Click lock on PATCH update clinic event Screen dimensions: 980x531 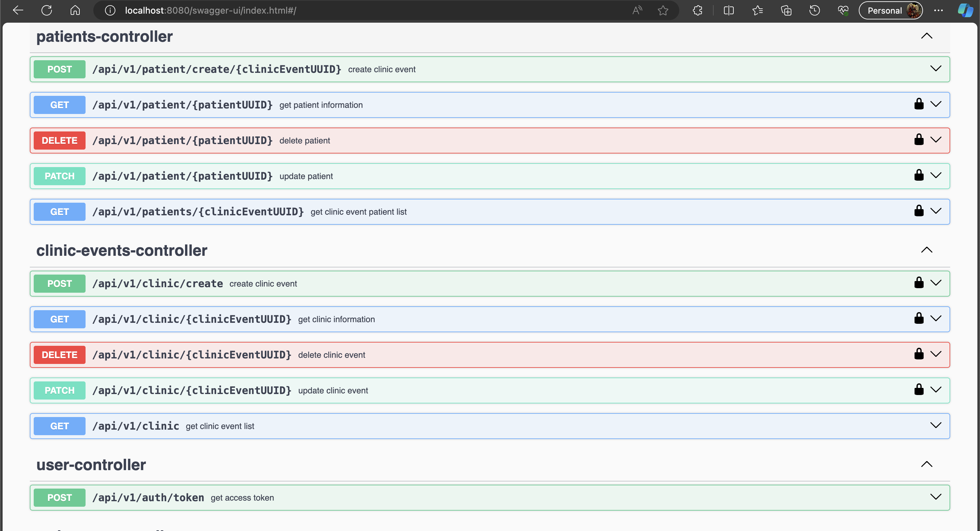[919, 390]
